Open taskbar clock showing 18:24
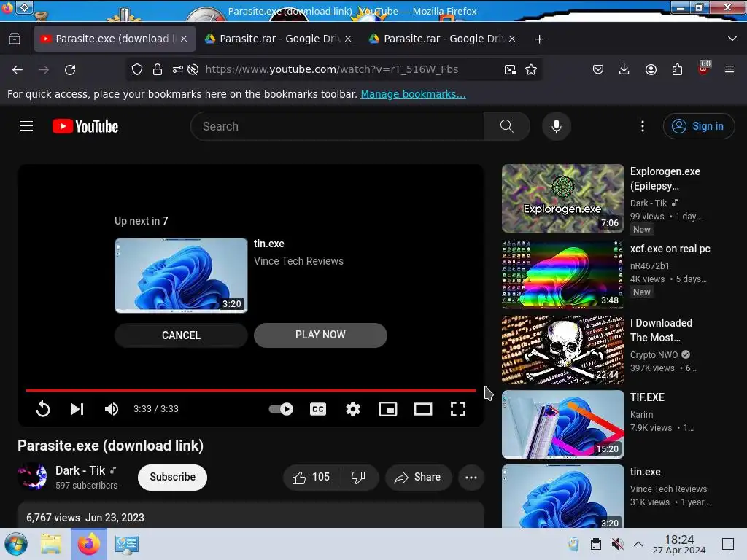 point(679,544)
